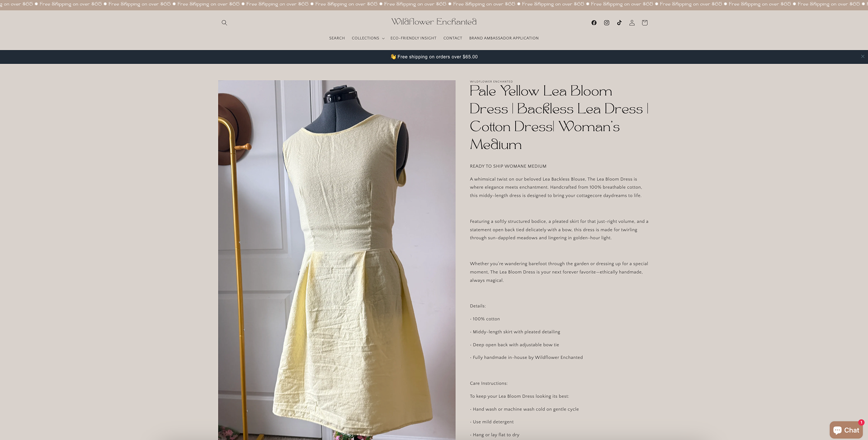This screenshot has height=440, width=868.
Task: Expand the Collections dropdown menu
Action: (x=368, y=38)
